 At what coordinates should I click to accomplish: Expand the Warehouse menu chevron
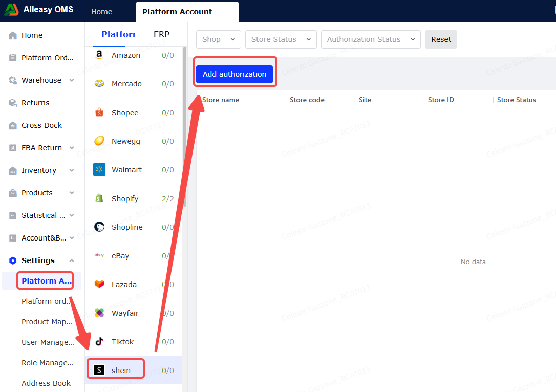72,80
